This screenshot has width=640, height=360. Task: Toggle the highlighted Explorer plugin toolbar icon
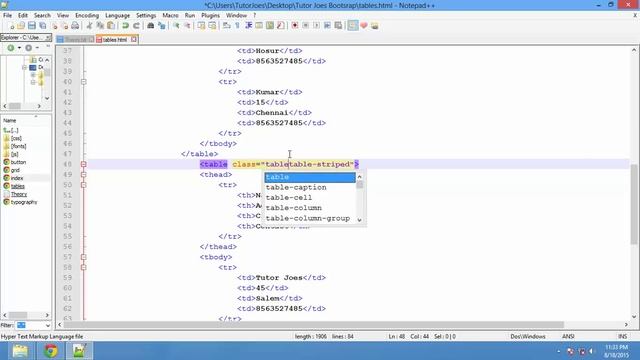click(x=353, y=26)
